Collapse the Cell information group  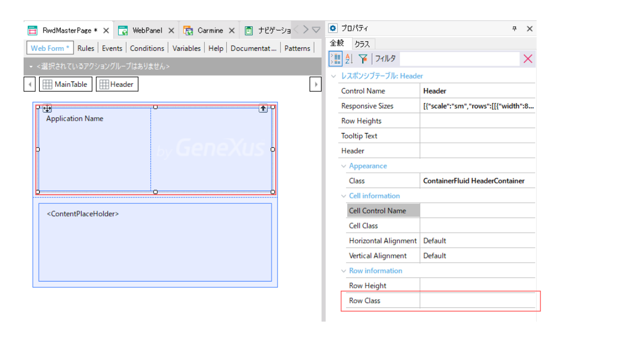click(343, 196)
